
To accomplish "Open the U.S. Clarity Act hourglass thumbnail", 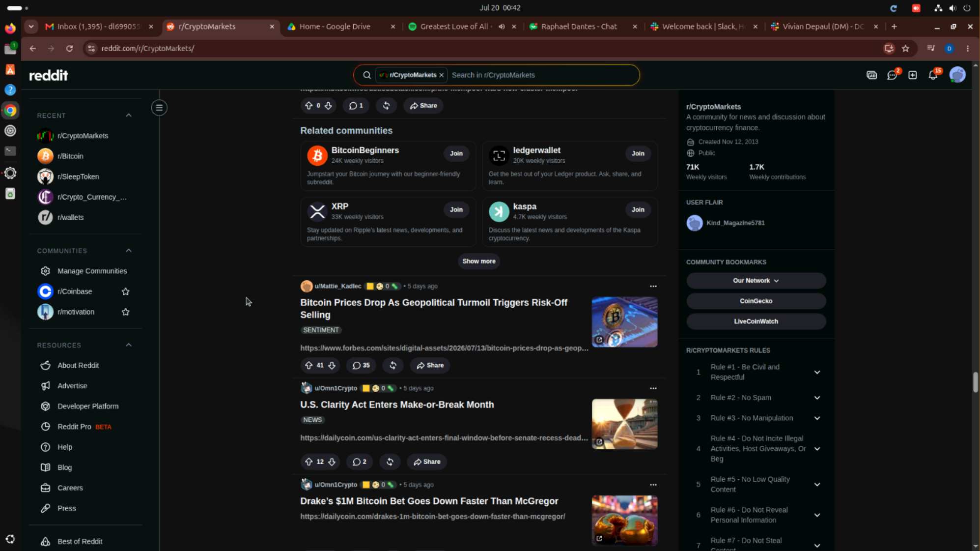I will (624, 424).
